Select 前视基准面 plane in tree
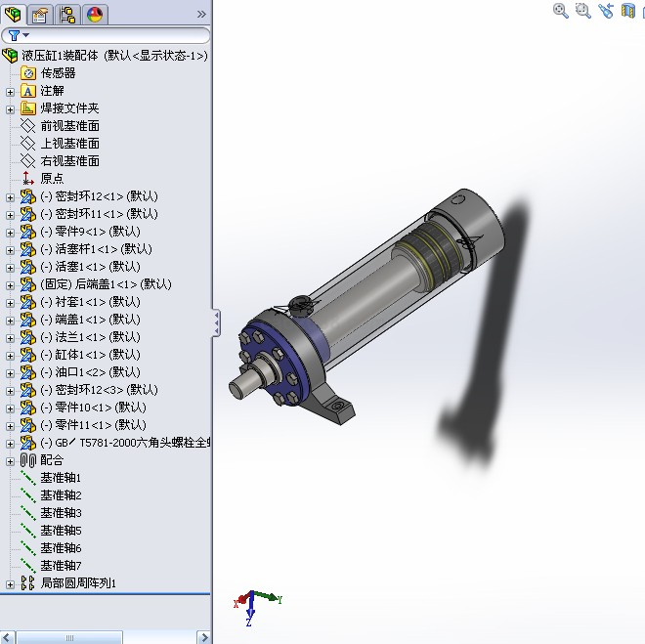 click(68, 126)
